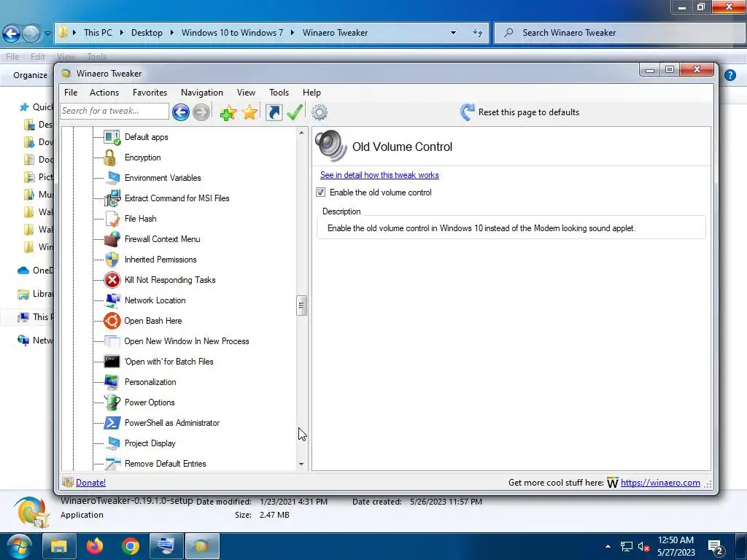
Task: Open the Action Center notifications icon
Action: tap(716, 548)
